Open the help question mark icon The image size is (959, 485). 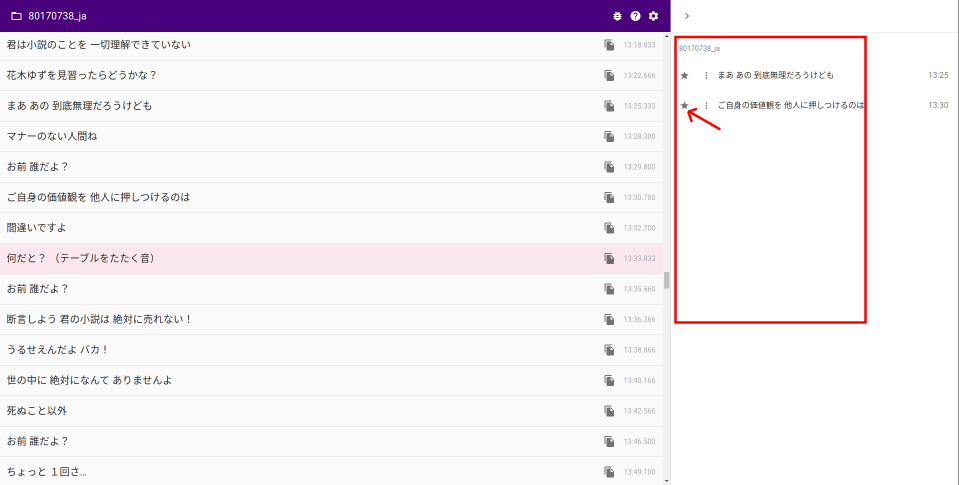635,16
